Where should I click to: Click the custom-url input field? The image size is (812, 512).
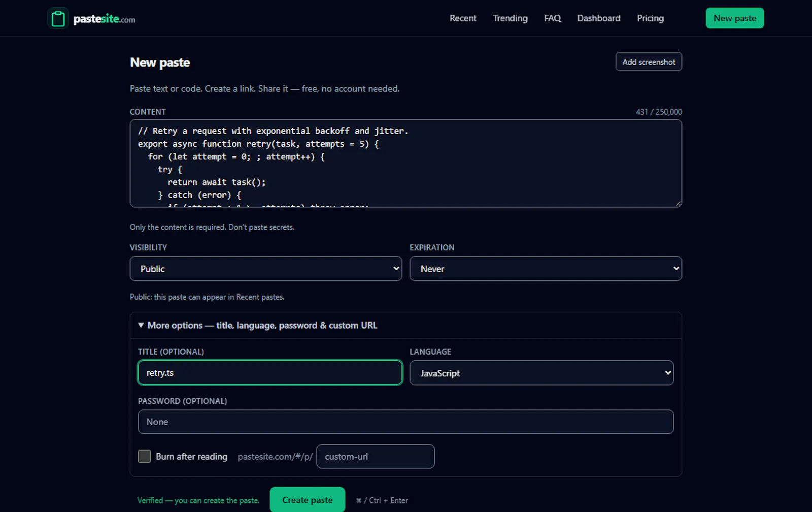point(375,457)
